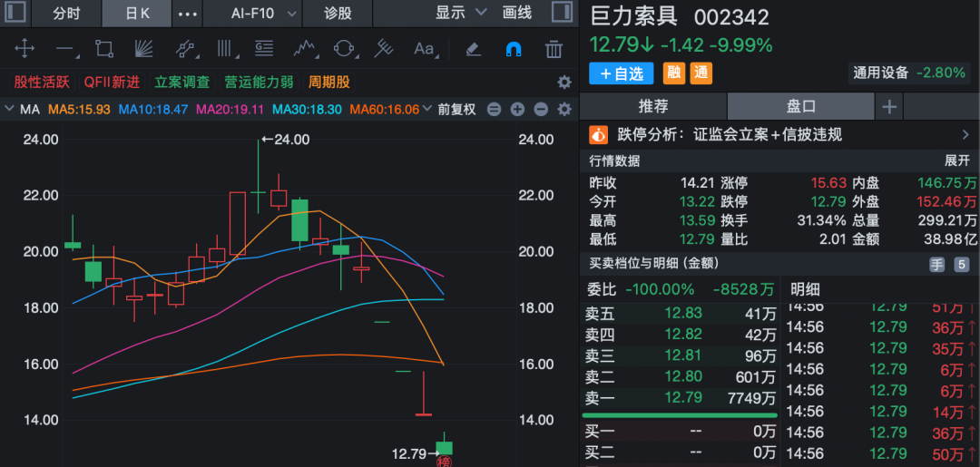
Task: Open the 诊股 tab
Action: click(338, 13)
